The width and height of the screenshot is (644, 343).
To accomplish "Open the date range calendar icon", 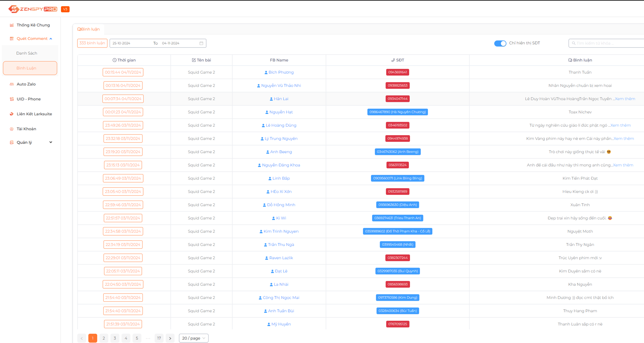I will [x=201, y=43].
